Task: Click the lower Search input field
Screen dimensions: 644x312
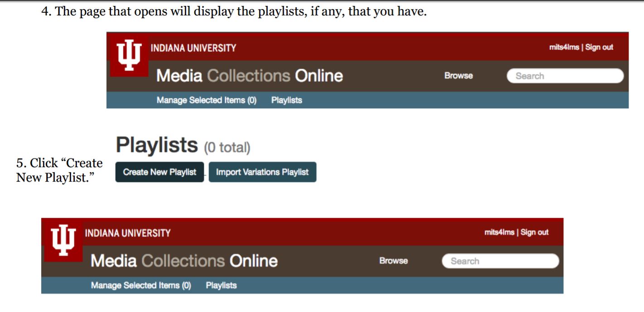Action: [x=500, y=260]
